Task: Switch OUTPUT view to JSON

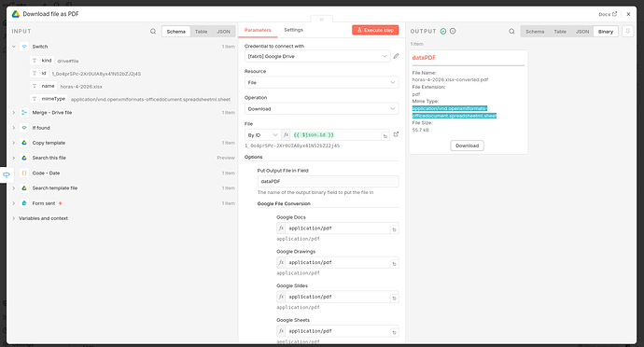Action: (x=582, y=31)
